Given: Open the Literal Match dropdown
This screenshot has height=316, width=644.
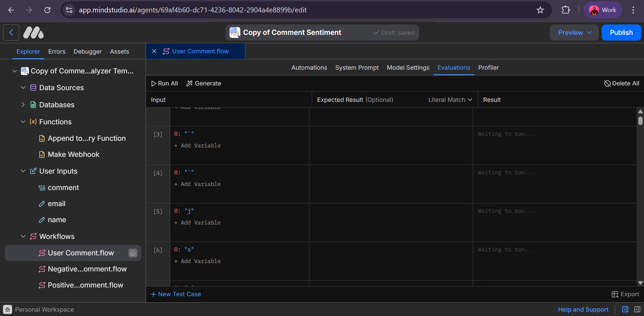Looking at the screenshot, I should tap(450, 100).
